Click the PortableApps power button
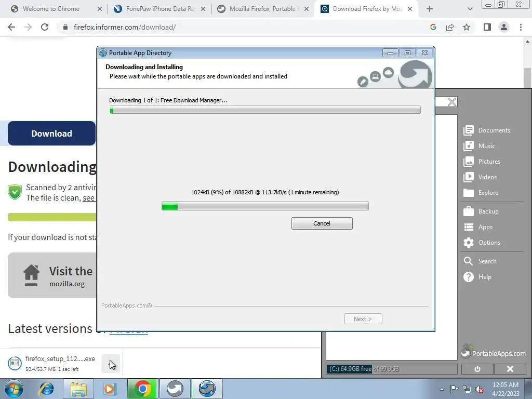Viewport: 532px width, 399px height. click(477, 369)
